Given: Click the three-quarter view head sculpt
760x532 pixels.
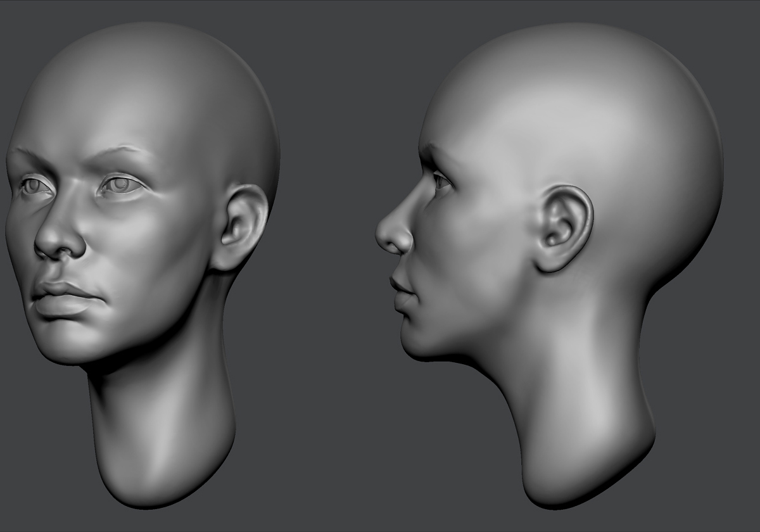Looking at the screenshot, I should 142,265.
